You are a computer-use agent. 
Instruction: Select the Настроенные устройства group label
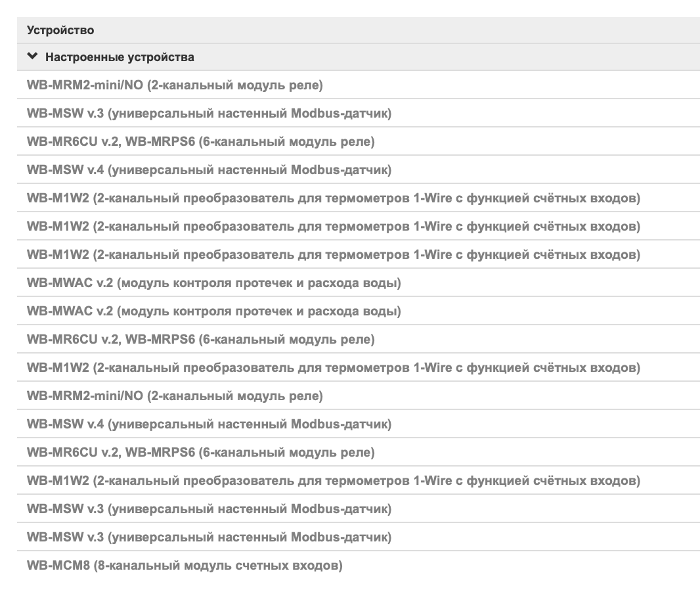120,57
